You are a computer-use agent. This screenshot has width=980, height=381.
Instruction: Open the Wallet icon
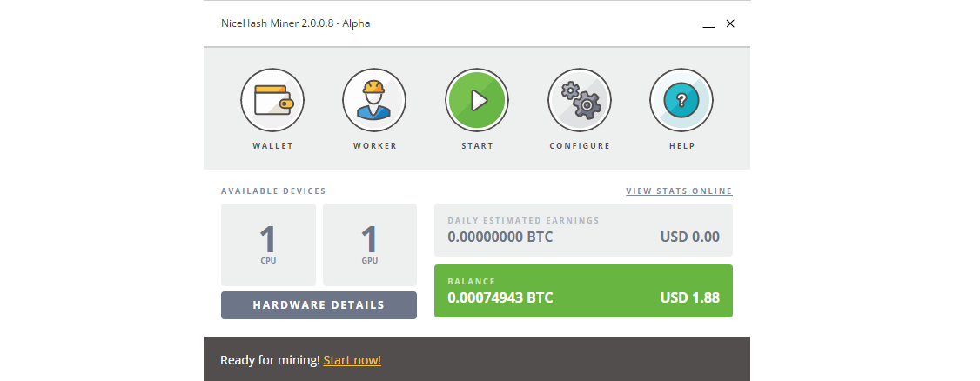(x=272, y=100)
